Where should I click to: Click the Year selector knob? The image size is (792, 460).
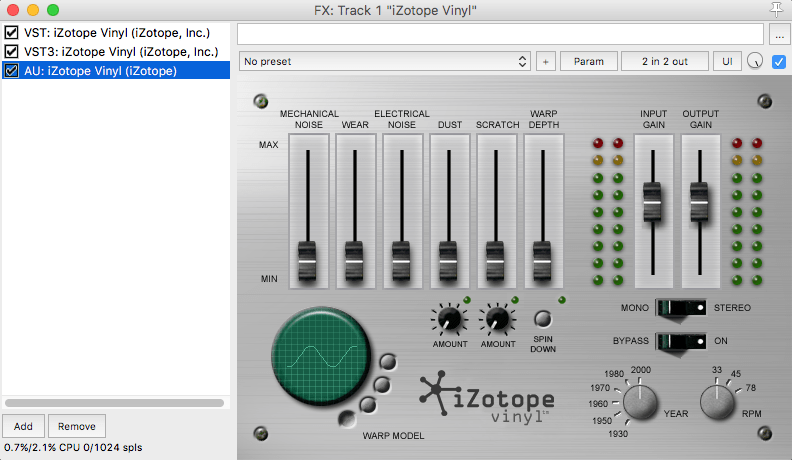coord(640,402)
